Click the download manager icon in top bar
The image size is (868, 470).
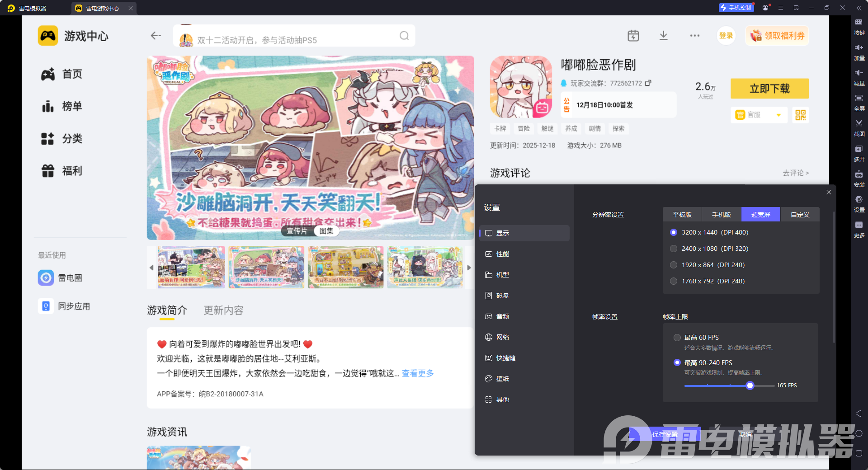(663, 35)
